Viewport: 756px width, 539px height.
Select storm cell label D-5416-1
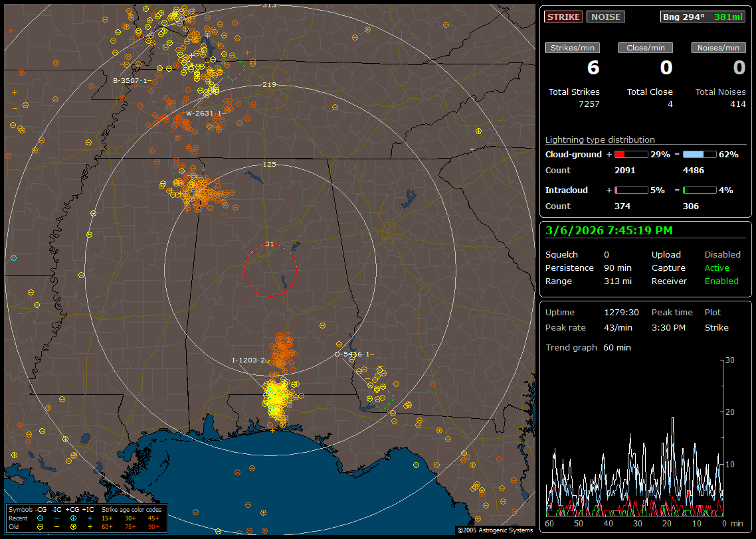tap(353, 354)
